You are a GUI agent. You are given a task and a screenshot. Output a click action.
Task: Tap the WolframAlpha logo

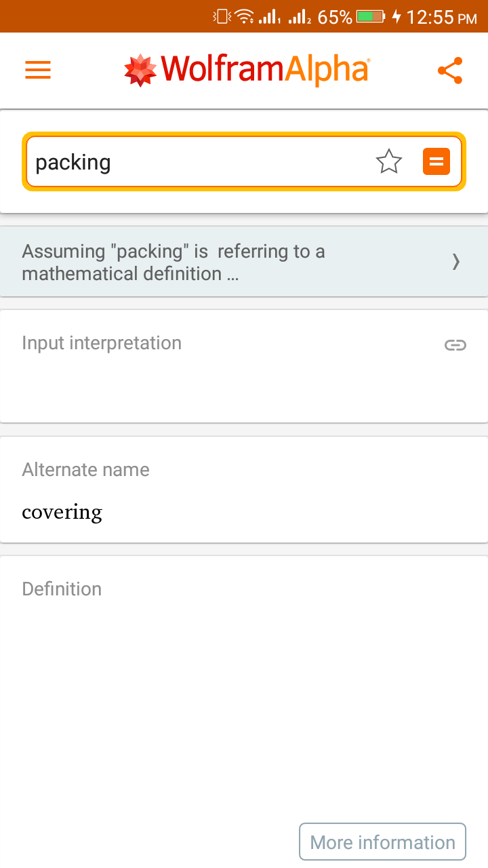(247, 70)
